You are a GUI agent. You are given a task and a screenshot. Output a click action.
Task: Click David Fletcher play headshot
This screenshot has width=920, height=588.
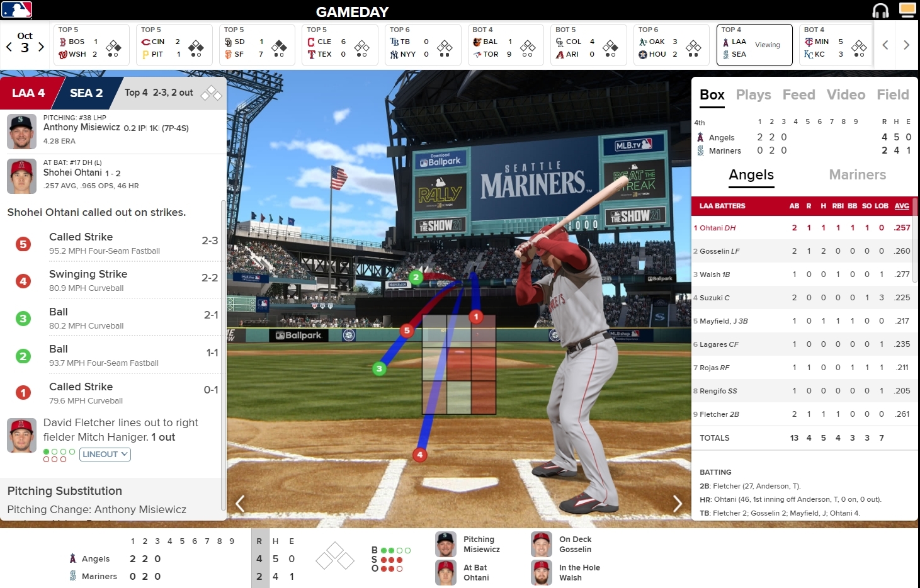(x=21, y=435)
